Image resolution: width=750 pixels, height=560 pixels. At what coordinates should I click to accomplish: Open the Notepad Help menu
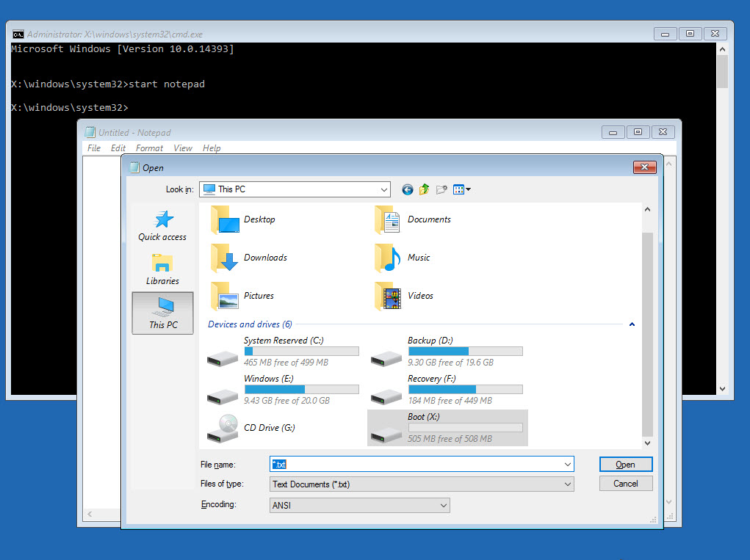click(212, 148)
